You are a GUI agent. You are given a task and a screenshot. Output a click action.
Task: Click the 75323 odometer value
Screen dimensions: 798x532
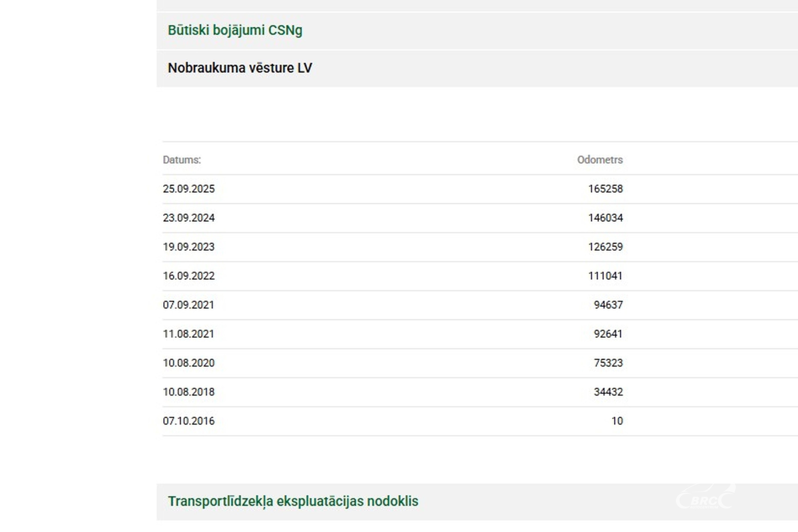pyautogui.click(x=608, y=363)
